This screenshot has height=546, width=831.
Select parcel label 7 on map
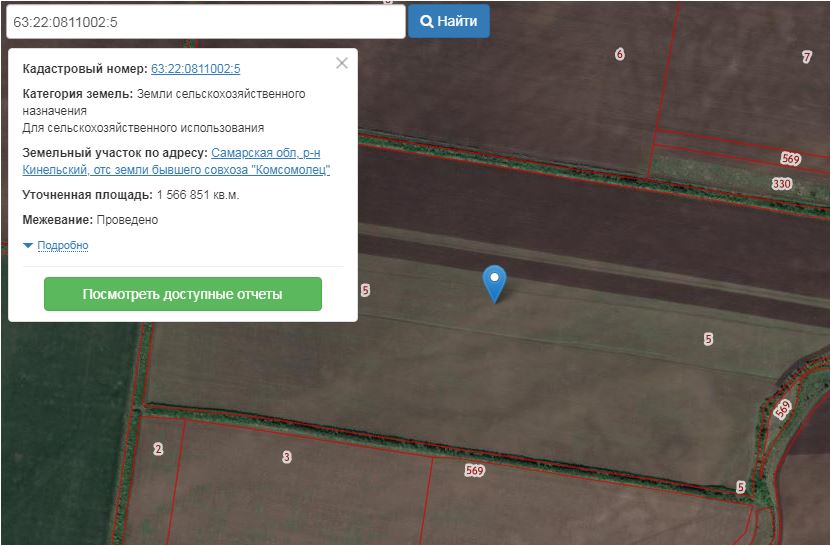pos(807,57)
